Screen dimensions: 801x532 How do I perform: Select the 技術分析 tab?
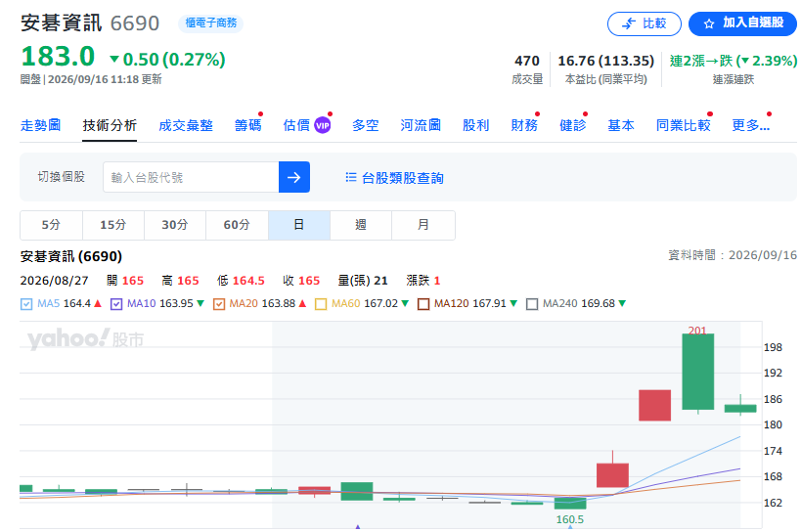pyautogui.click(x=110, y=125)
